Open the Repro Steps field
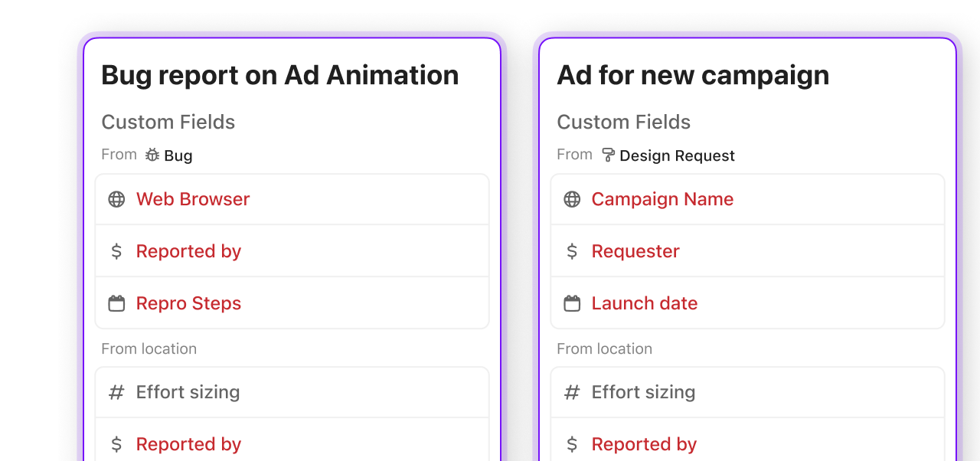Image resolution: width=980 pixels, height=461 pixels. (292, 303)
